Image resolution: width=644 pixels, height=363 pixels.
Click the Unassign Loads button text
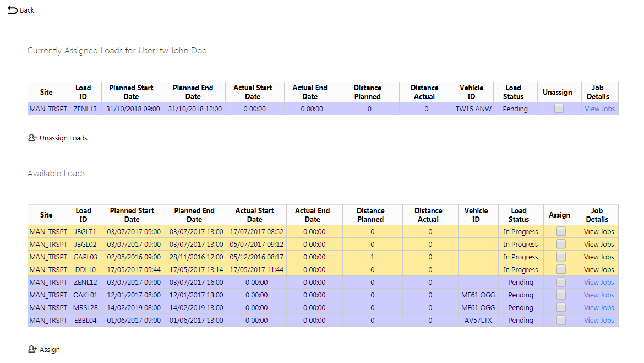point(63,138)
